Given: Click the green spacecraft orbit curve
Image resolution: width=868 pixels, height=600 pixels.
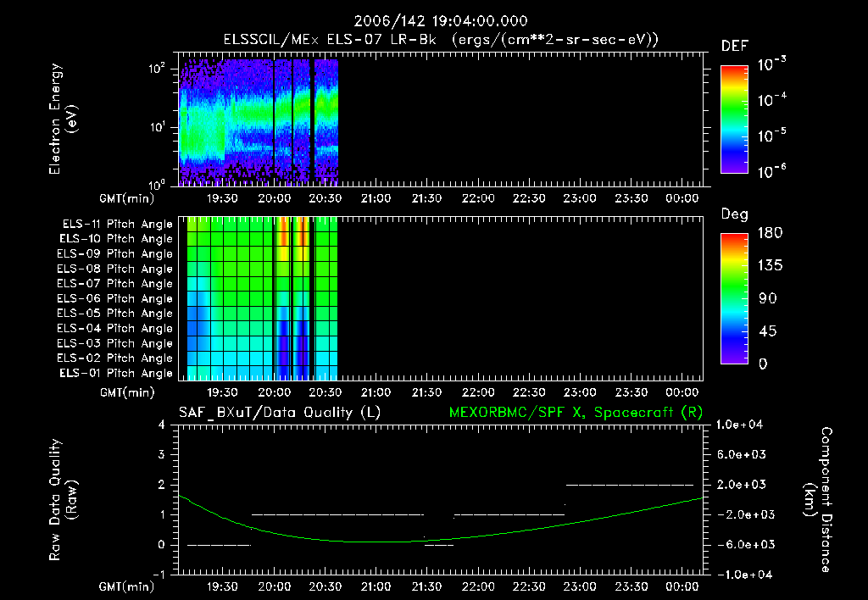Looking at the screenshot, I should coord(376,542).
